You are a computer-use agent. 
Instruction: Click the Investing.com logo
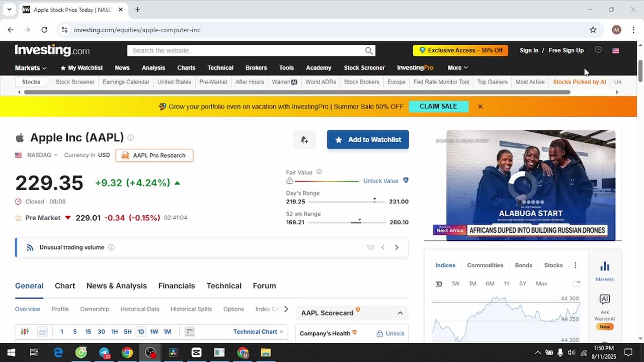[x=52, y=50]
